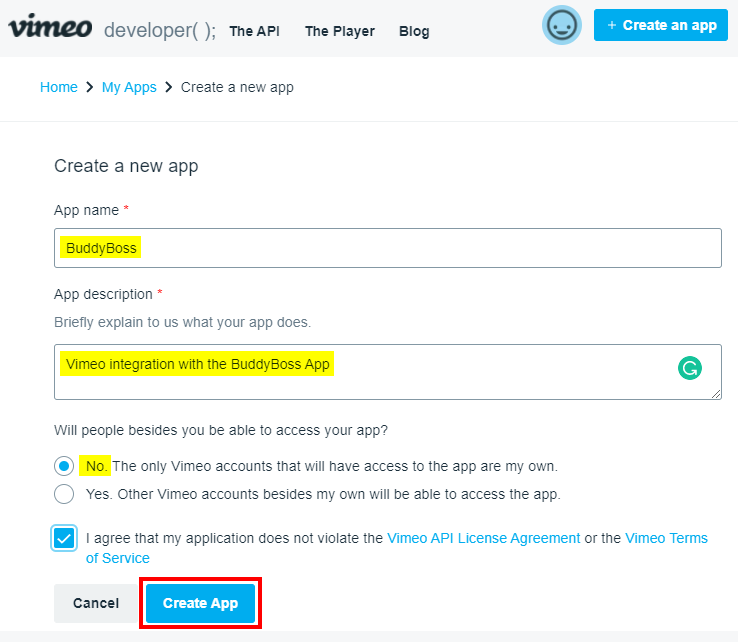The height and width of the screenshot is (642, 738).
Task: Click the Cancel button
Action: point(96,603)
